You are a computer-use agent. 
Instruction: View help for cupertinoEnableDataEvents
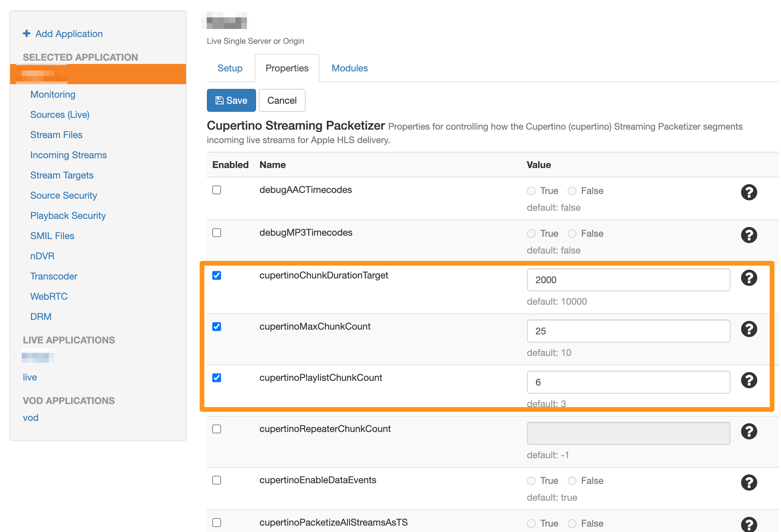click(x=749, y=483)
